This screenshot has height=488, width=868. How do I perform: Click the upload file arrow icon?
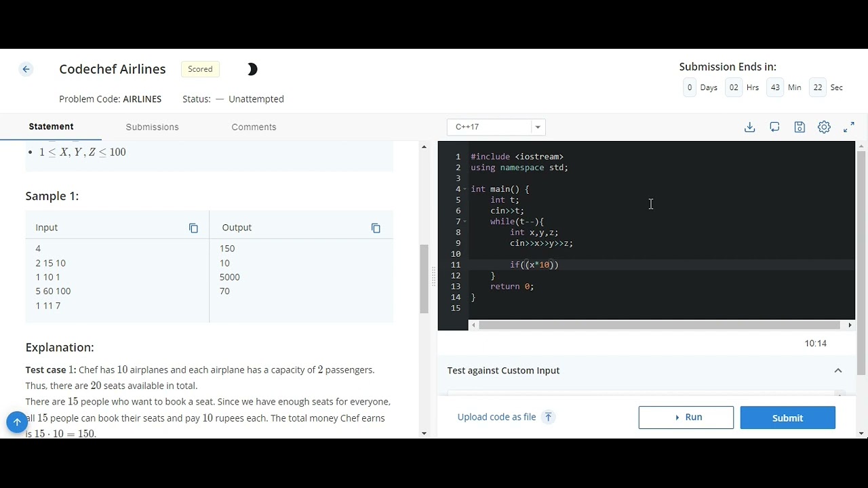pos(549,418)
